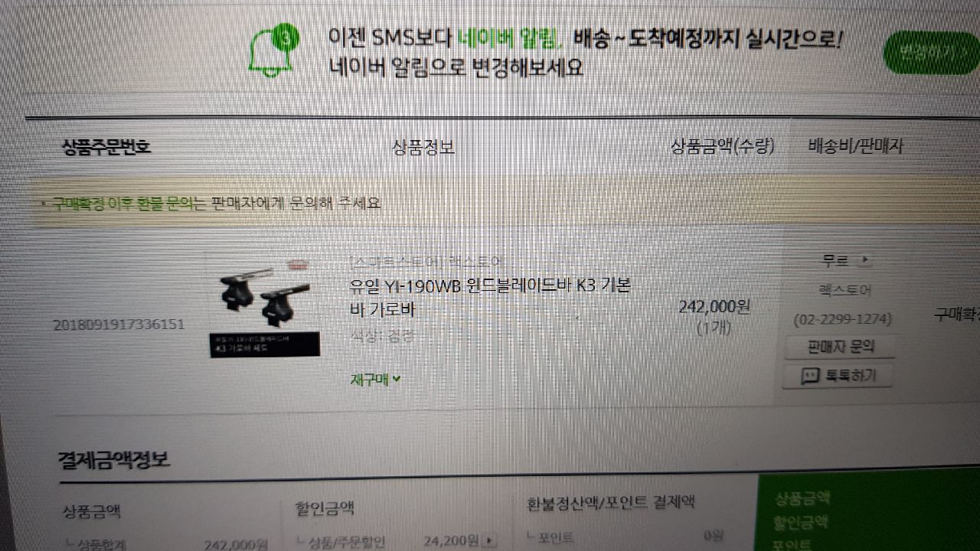This screenshot has width=980, height=551.
Task: Click the 톡톡하기 button label
Action: pos(850,376)
